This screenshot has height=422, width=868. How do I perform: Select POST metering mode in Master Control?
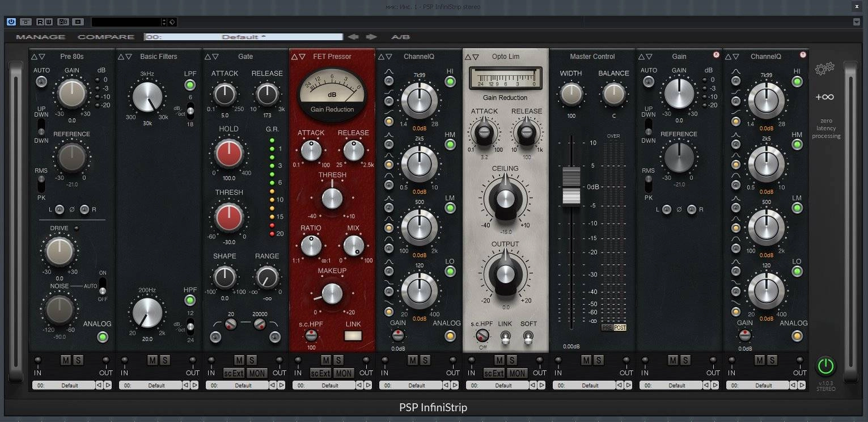click(x=620, y=328)
